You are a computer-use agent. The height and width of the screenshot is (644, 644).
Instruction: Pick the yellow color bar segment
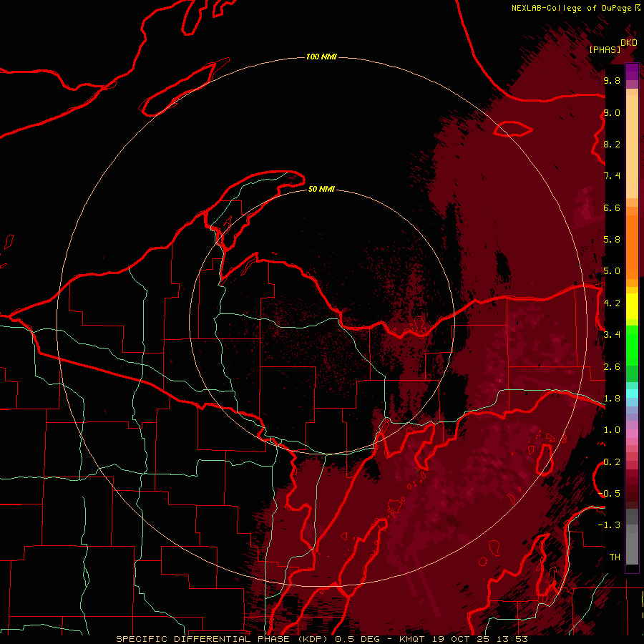632,306
